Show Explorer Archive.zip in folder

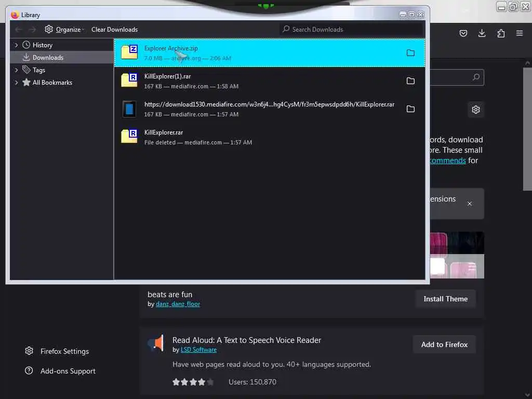click(410, 53)
